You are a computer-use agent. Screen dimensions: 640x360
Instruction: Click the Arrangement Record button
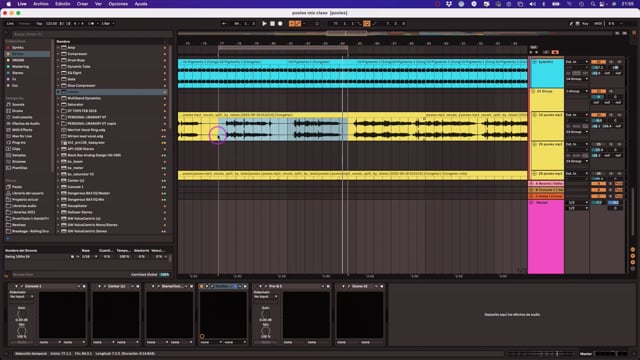click(x=280, y=24)
